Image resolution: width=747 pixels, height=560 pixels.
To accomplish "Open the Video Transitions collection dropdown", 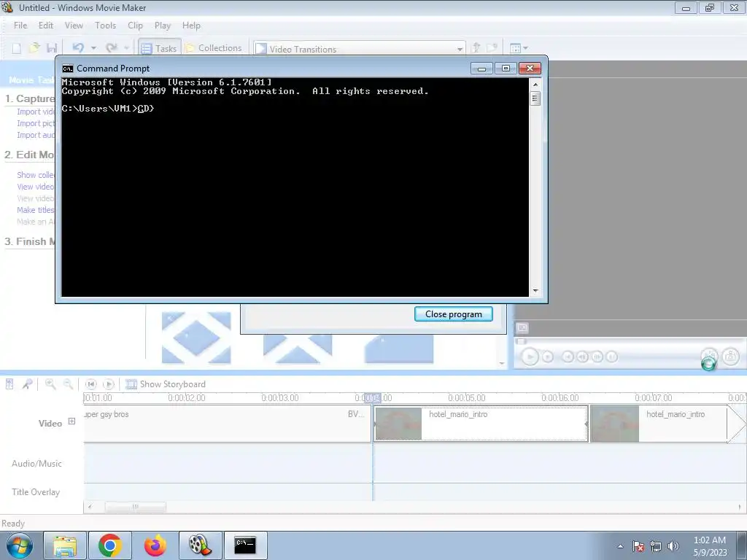I will (460, 49).
